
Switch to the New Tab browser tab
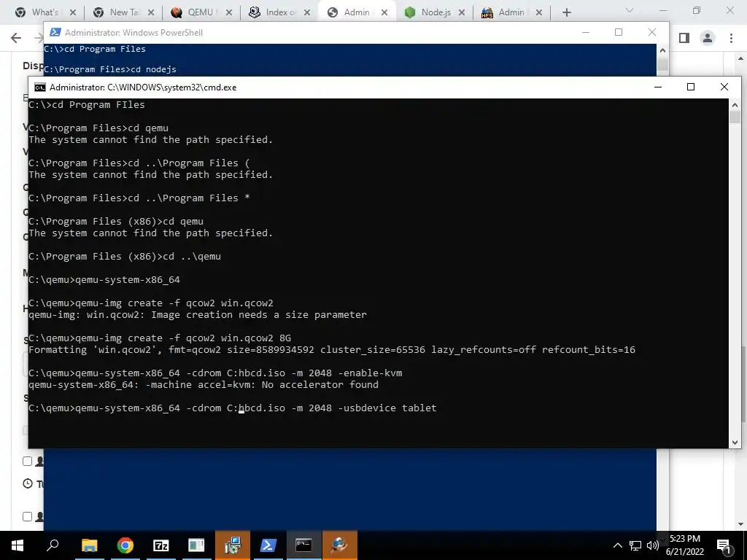pos(124,12)
